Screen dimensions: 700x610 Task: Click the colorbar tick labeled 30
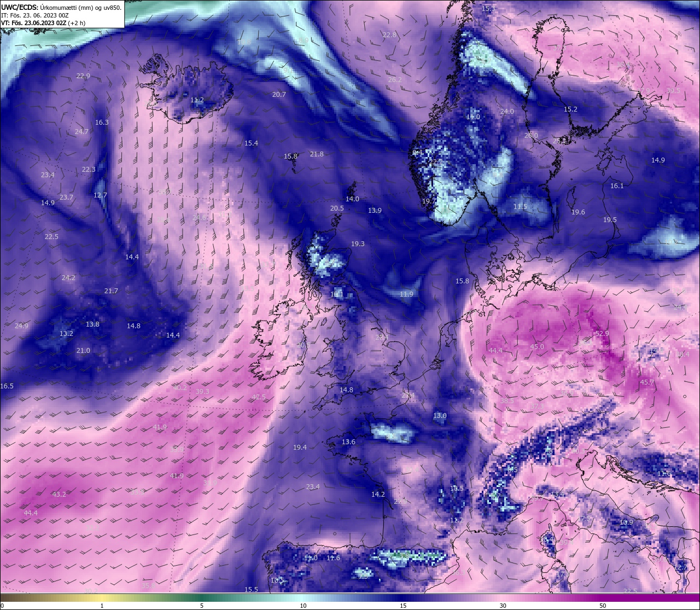503,606
